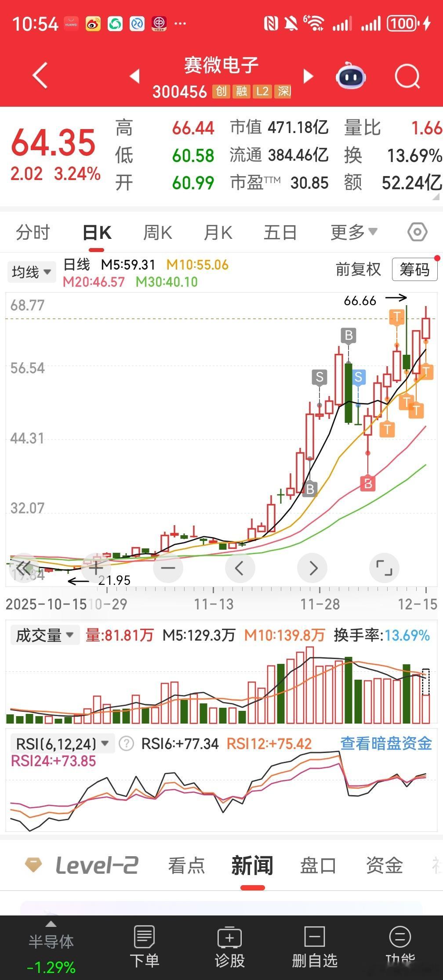Viewport: 443px width, 980px height.
Task: Open the 盘口 order book tab
Action: click(318, 865)
